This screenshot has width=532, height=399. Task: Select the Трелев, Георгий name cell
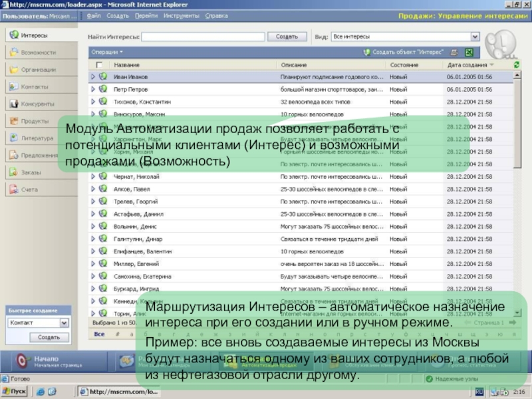coord(136,201)
